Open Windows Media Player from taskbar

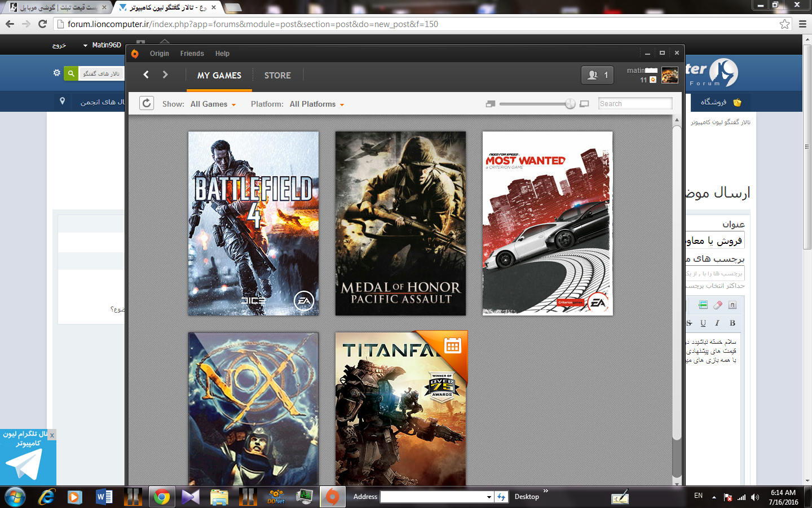[x=74, y=497]
